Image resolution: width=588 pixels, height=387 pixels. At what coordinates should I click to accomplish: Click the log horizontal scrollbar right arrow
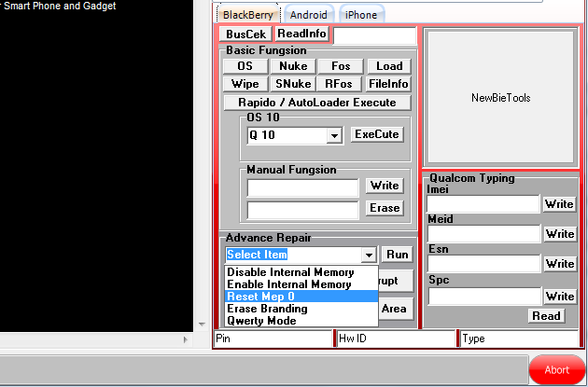point(185,339)
